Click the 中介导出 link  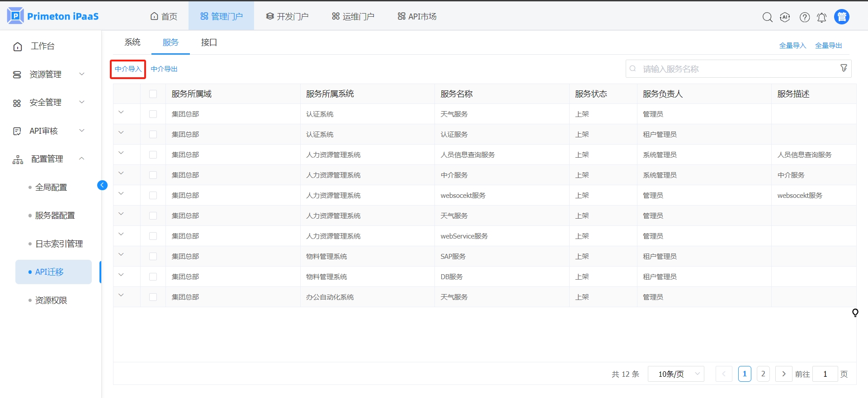pyautogui.click(x=164, y=69)
